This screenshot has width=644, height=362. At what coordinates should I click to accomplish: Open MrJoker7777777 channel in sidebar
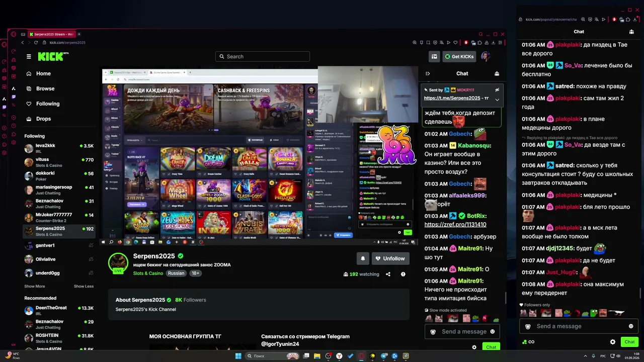click(x=59, y=218)
